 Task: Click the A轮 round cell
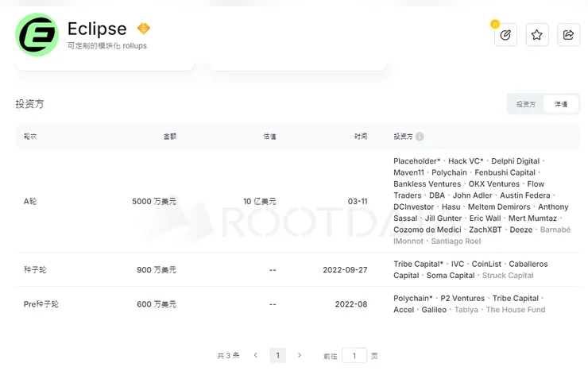(x=30, y=201)
